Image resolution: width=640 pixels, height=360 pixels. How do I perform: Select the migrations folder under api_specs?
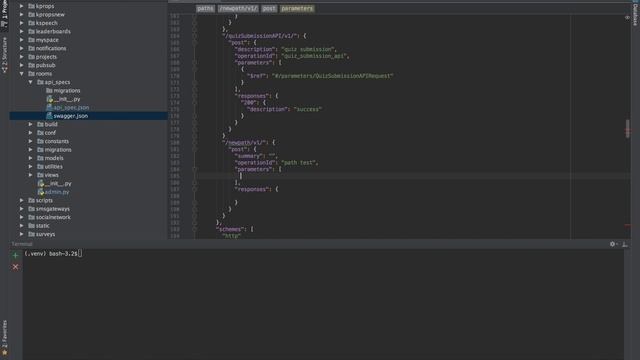tap(67, 91)
